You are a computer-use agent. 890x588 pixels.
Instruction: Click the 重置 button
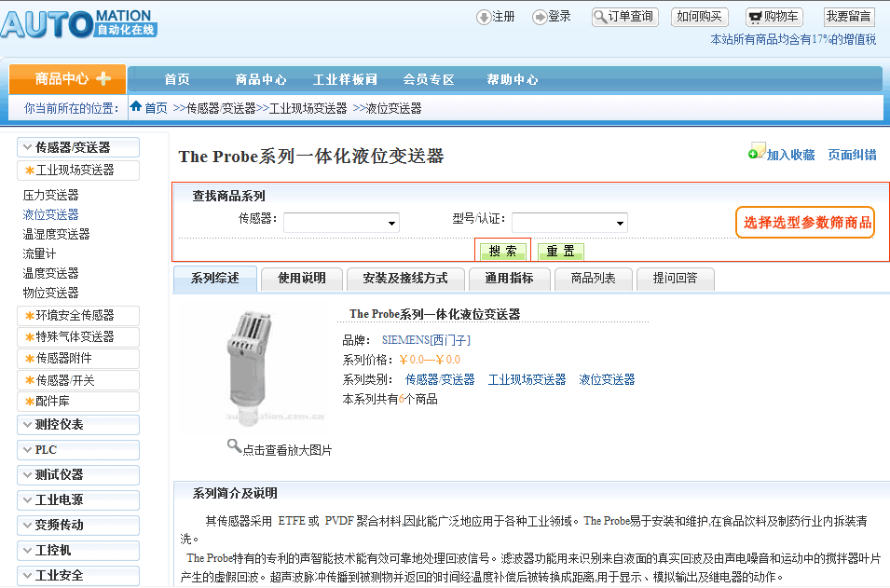click(561, 252)
